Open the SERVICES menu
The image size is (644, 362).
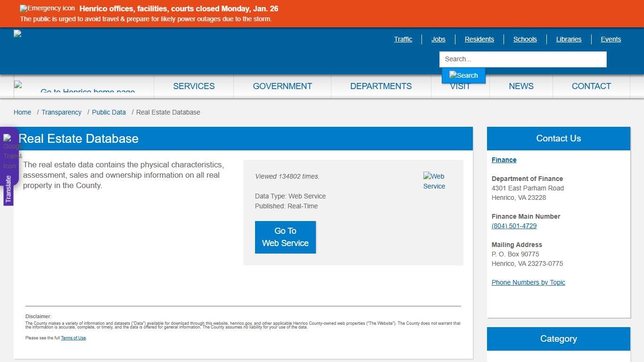[193, 86]
